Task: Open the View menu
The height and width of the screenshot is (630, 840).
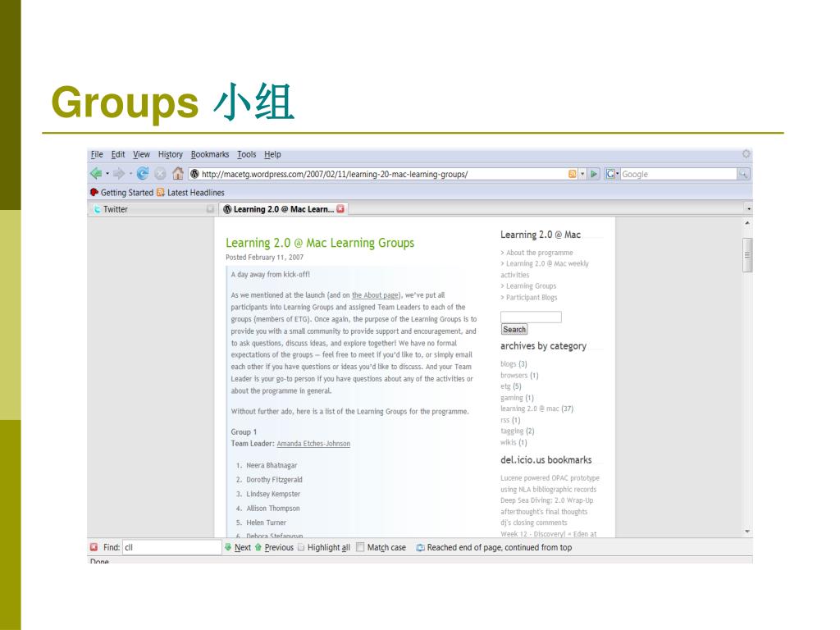Action: click(x=141, y=154)
